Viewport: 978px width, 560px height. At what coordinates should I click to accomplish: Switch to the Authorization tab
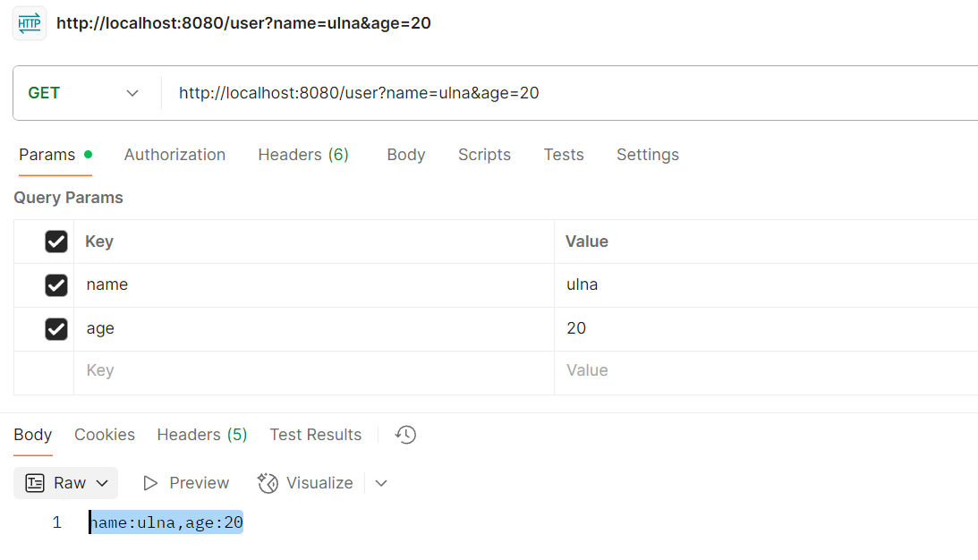tap(174, 155)
